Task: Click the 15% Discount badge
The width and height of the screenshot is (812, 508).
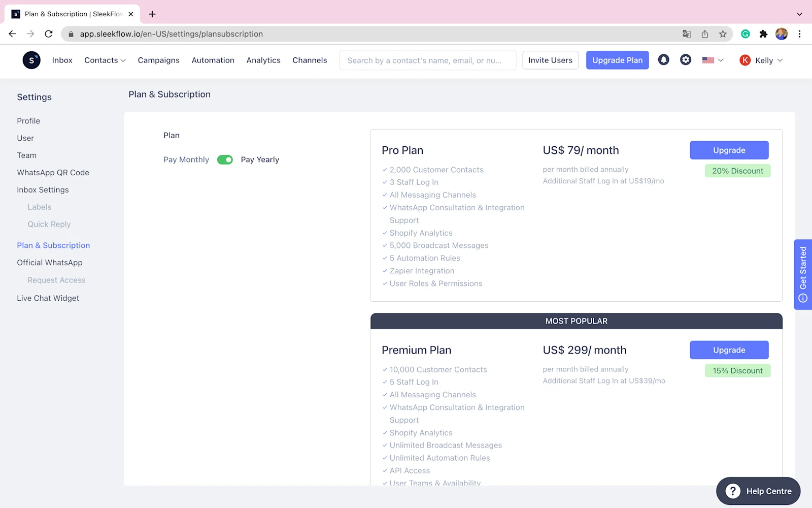Action: click(x=737, y=371)
